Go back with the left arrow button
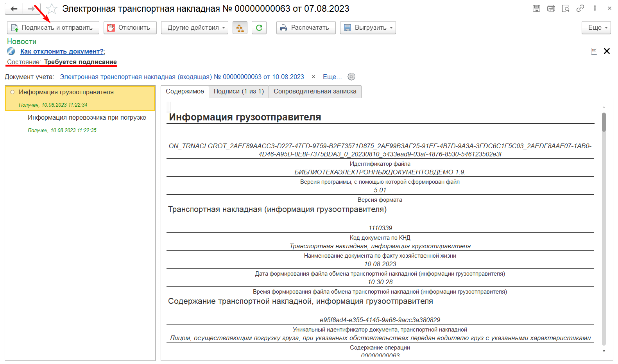 [14, 9]
